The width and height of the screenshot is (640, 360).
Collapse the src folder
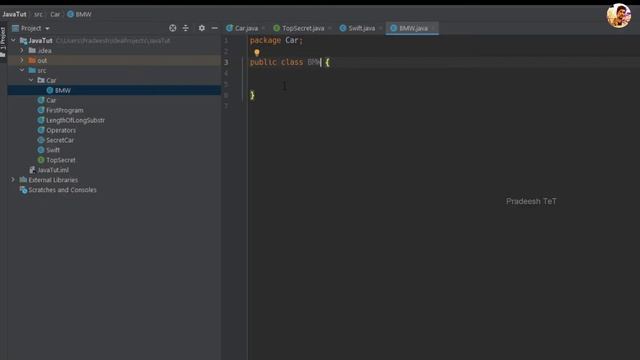22,70
